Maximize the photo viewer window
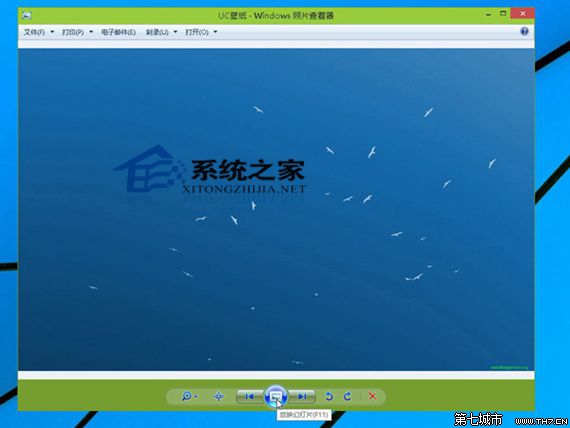This screenshot has height=428, width=570. click(503, 14)
